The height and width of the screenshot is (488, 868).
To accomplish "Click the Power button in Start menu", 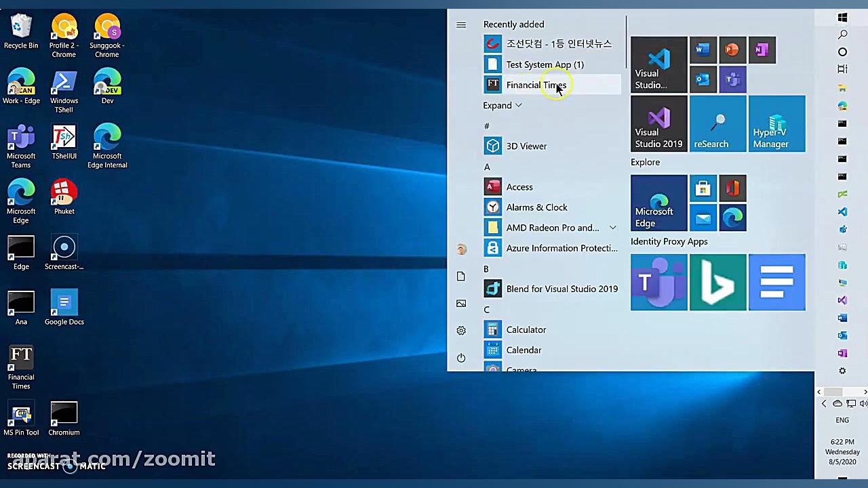I will [x=461, y=358].
